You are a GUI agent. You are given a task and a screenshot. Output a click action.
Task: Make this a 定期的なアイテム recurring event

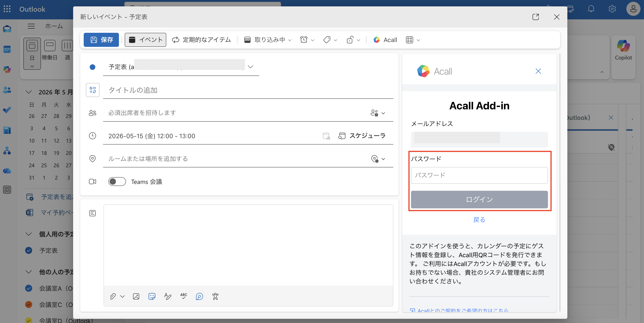[201, 40]
